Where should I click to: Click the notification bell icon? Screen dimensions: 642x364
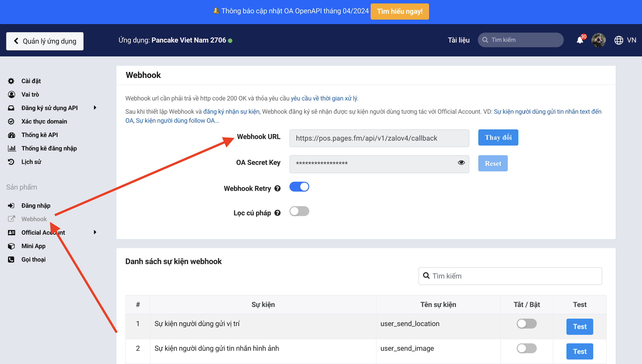pyautogui.click(x=580, y=40)
